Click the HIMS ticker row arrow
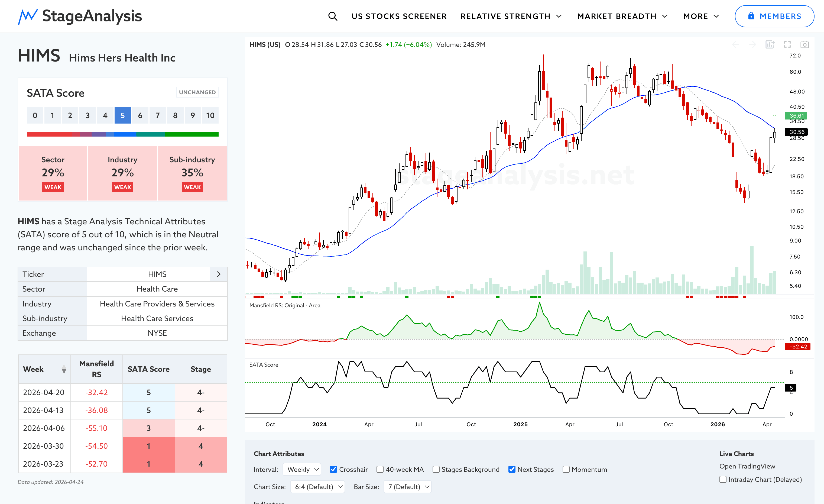This screenshot has width=824, height=504. tap(218, 274)
